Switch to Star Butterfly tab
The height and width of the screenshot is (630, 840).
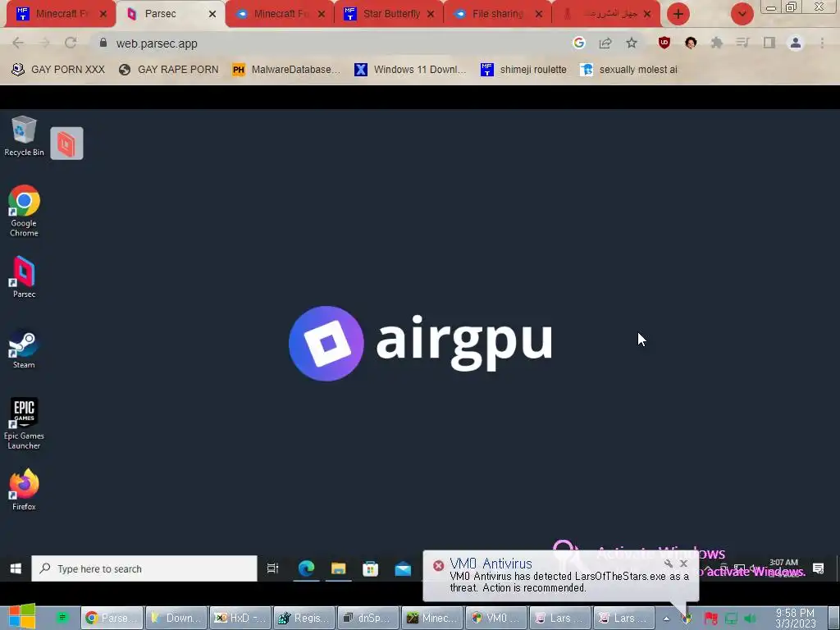[390, 14]
